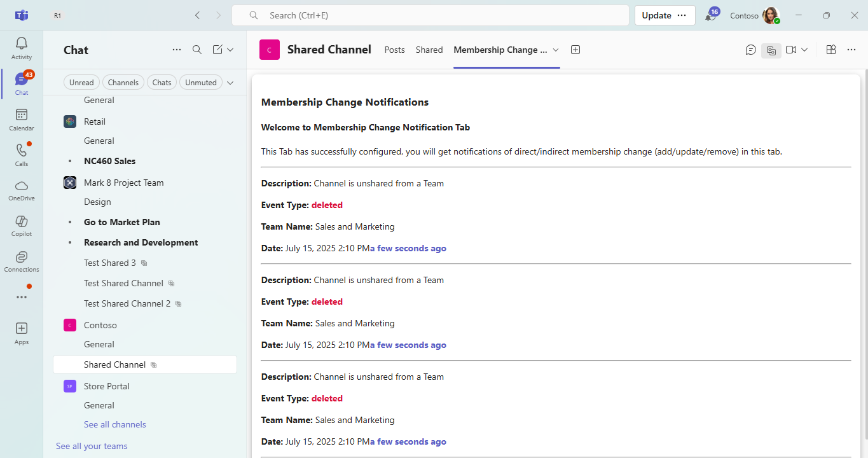Toggle the Chats filter chip

[x=162, y=82]
